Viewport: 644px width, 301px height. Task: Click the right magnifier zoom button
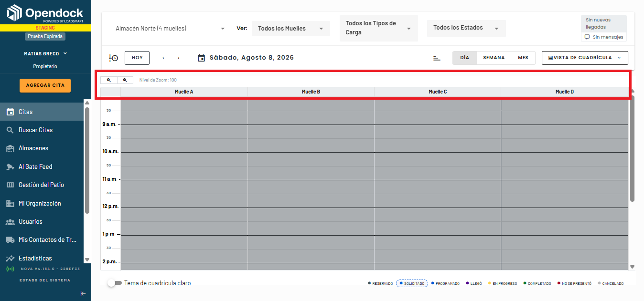[125, 80]
